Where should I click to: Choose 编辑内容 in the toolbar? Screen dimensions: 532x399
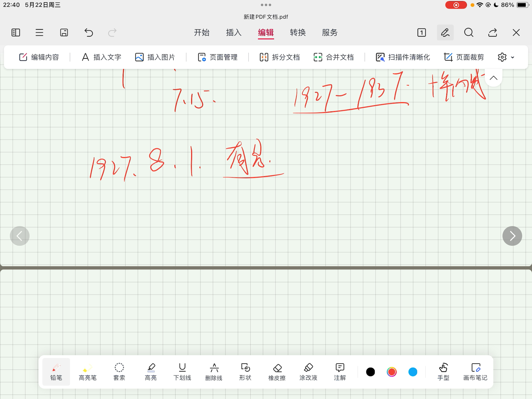point(39,57)
